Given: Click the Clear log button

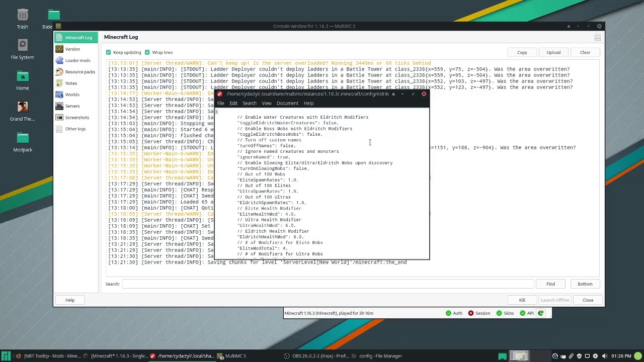Looking at the screenshot, I should [x=585, y=52].
